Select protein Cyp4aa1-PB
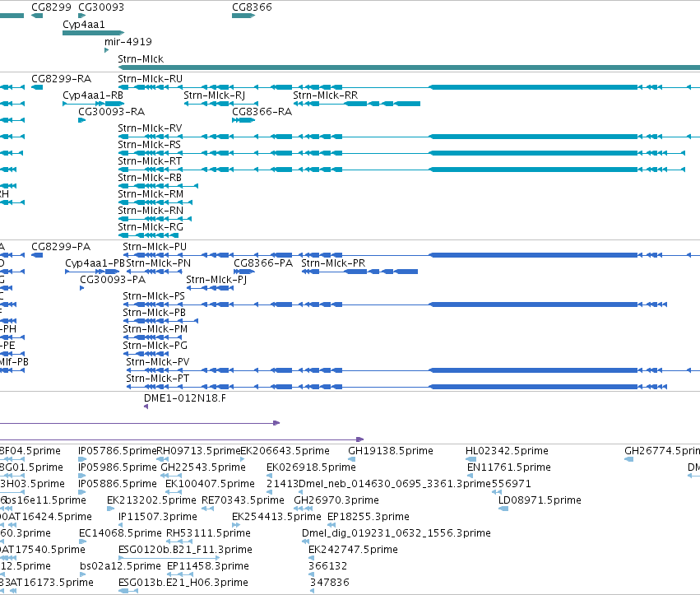 (x=95, y=263)
